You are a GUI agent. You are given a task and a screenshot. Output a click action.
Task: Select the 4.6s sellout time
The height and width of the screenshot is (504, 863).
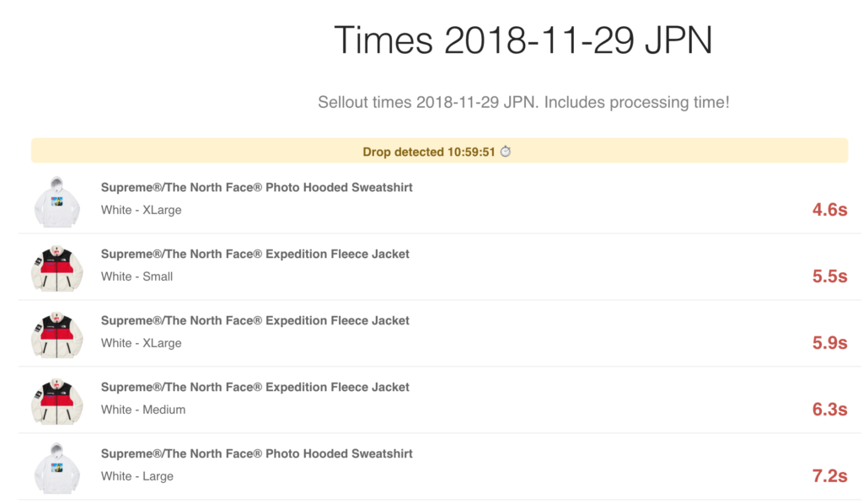[x=829, y=210]
